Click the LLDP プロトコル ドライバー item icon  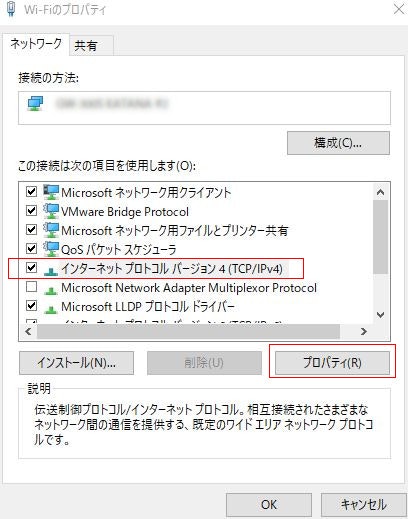(51, 309)
